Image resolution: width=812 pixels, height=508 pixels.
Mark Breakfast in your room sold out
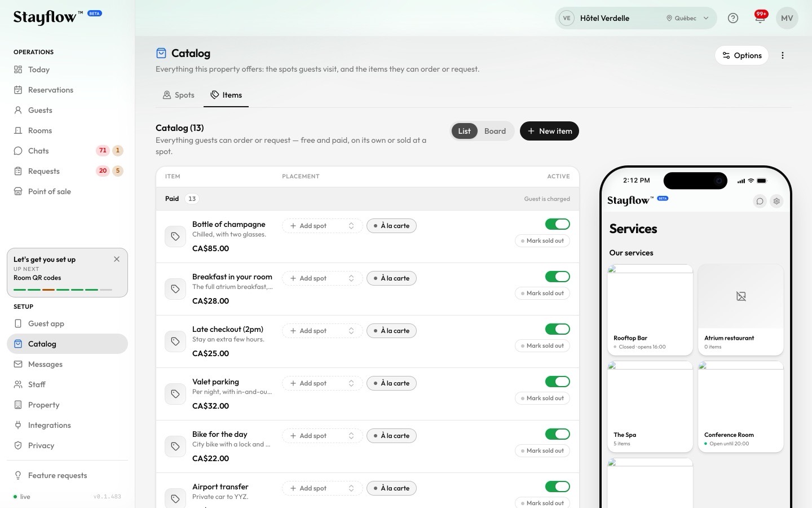pyautogui.click(x=542, y=294)
